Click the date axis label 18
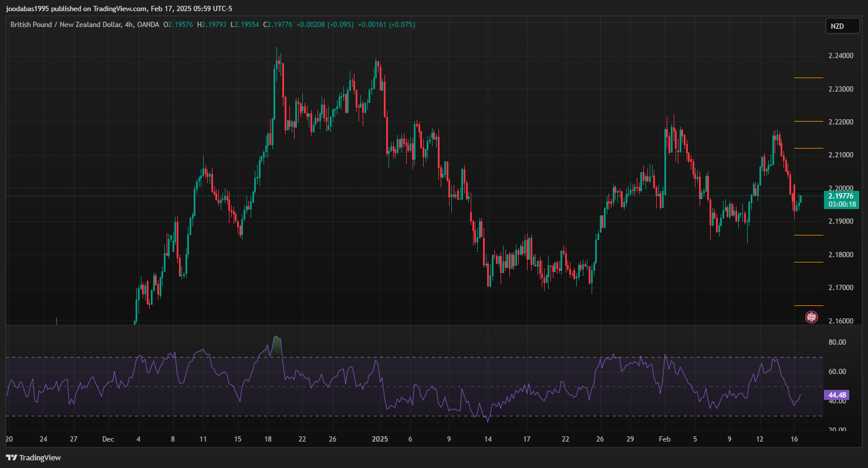 (268, 439)
